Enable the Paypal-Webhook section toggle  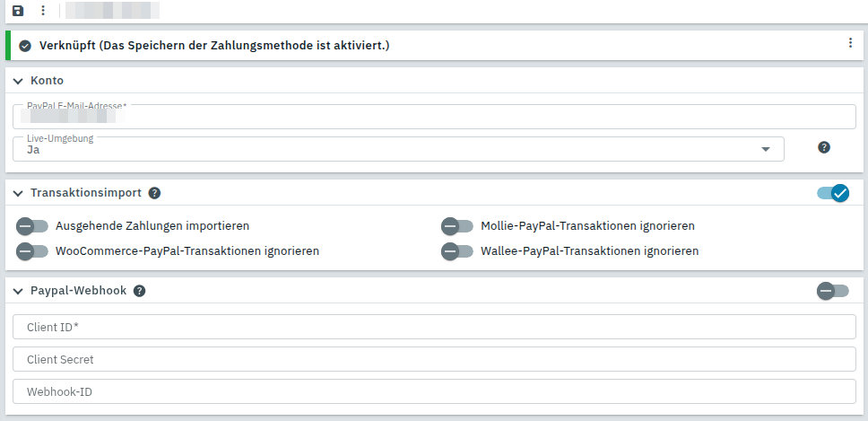tap(832, 291)
